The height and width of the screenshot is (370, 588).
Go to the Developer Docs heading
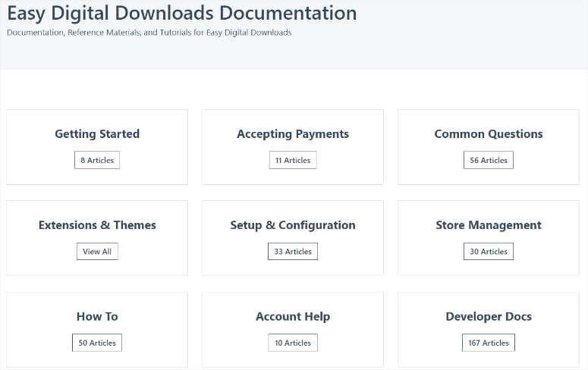489,317
